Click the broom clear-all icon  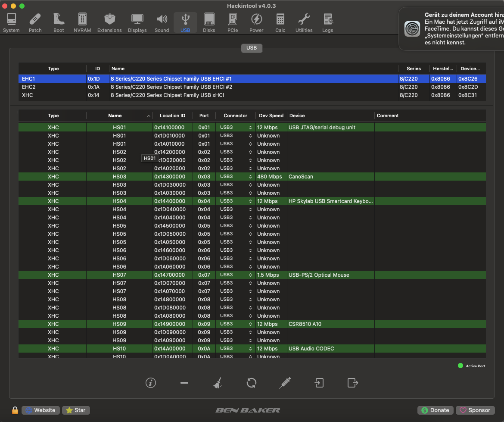pos(218,383)
